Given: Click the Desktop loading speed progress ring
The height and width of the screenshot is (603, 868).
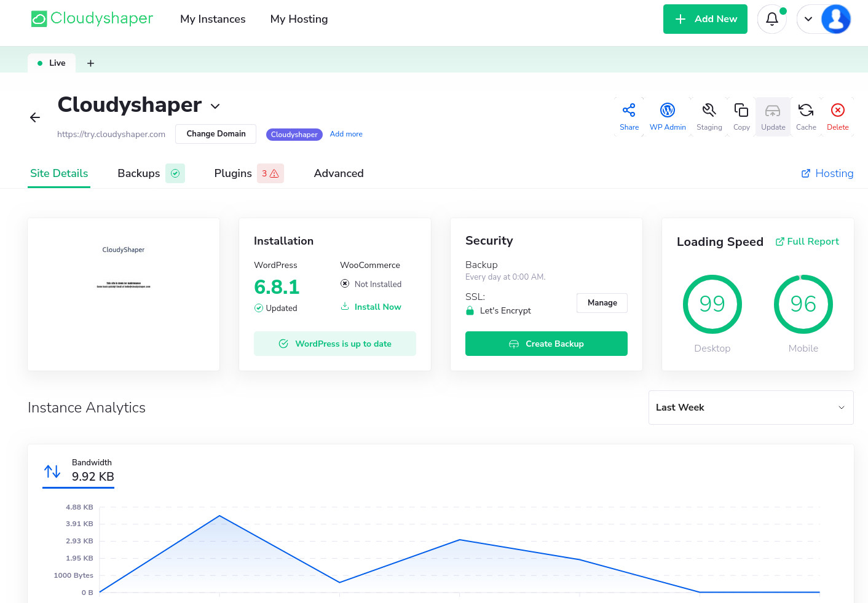Looking at the screenshot, I should coord(712,304).
